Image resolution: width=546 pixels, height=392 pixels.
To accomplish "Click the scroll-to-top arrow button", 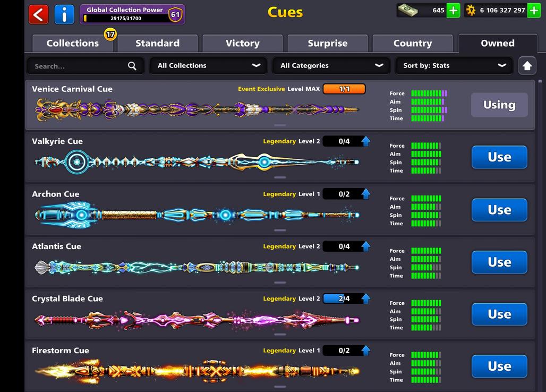I will click(x=527, y=66).
